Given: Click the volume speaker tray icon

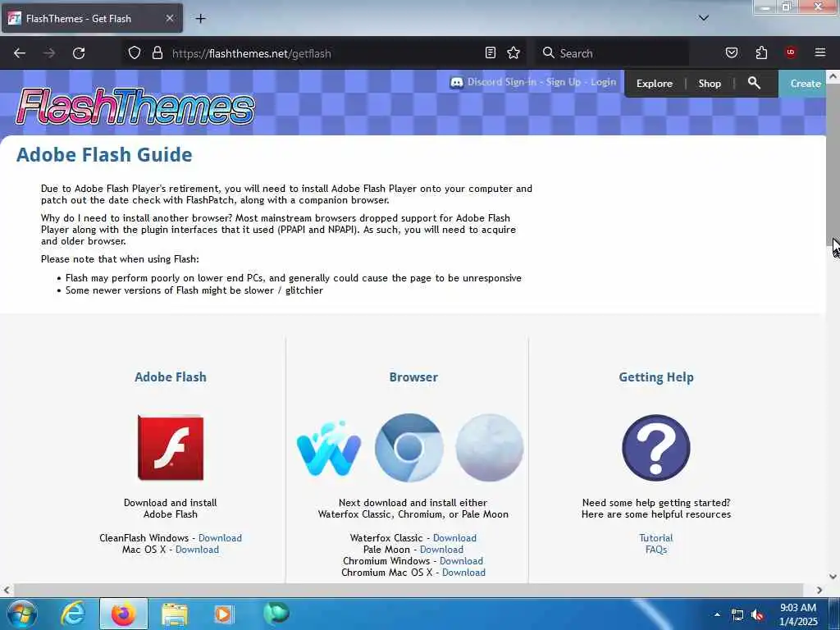Looking at the screenshot, I should 757,615.
